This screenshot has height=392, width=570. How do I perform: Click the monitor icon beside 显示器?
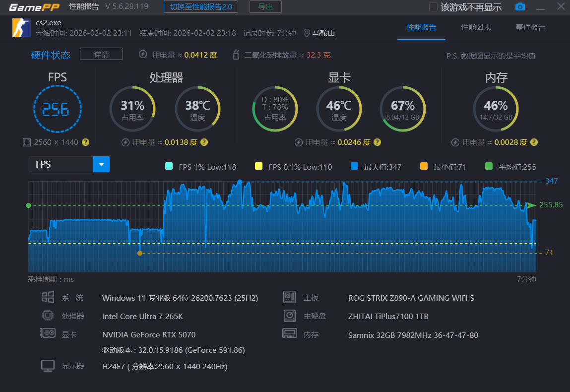48,366
